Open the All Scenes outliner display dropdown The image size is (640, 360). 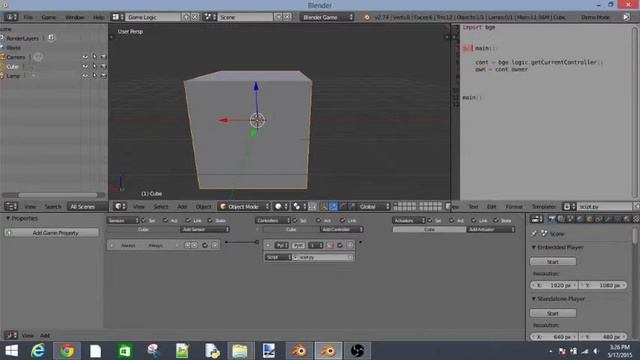tap(86, 207)
